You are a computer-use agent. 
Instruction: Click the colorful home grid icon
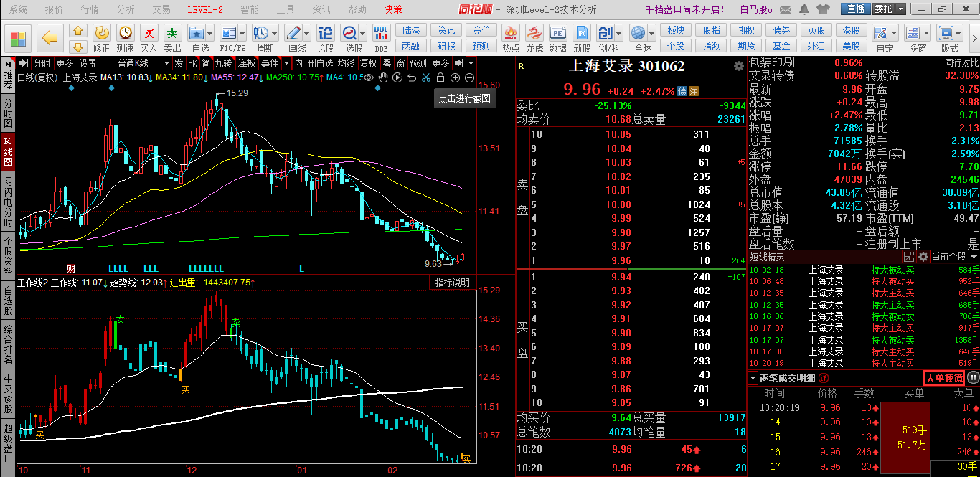tap(19, 38)
